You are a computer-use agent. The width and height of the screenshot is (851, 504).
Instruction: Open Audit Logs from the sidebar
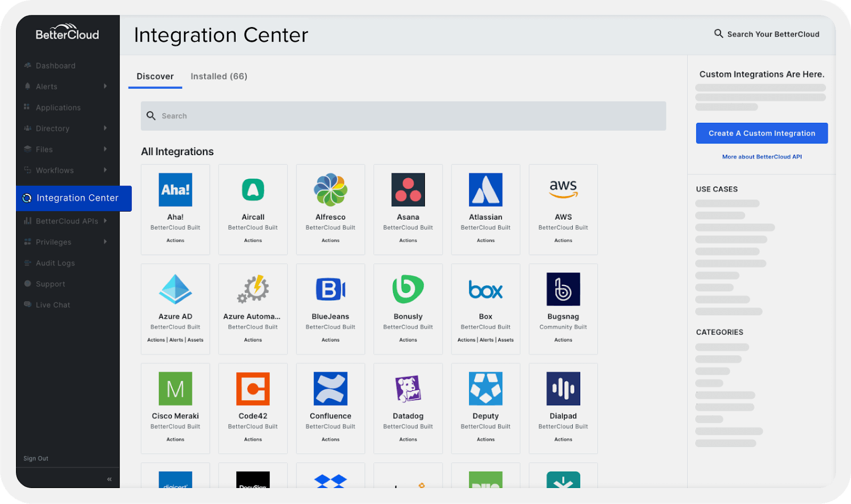point(55,263)
